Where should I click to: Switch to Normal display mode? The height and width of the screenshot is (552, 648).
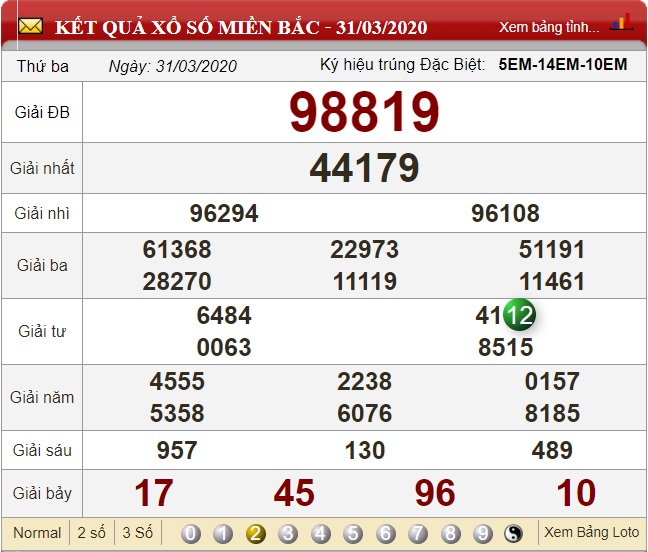point(37,533)
